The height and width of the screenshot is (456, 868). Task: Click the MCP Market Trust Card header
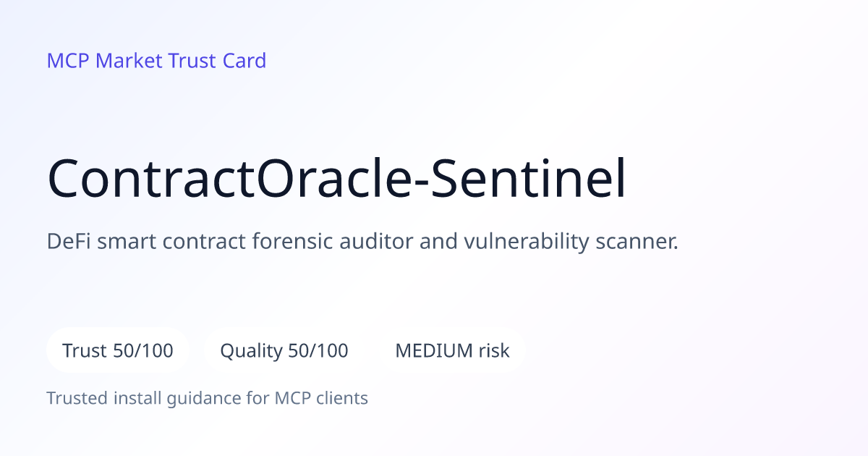[156, 61]
